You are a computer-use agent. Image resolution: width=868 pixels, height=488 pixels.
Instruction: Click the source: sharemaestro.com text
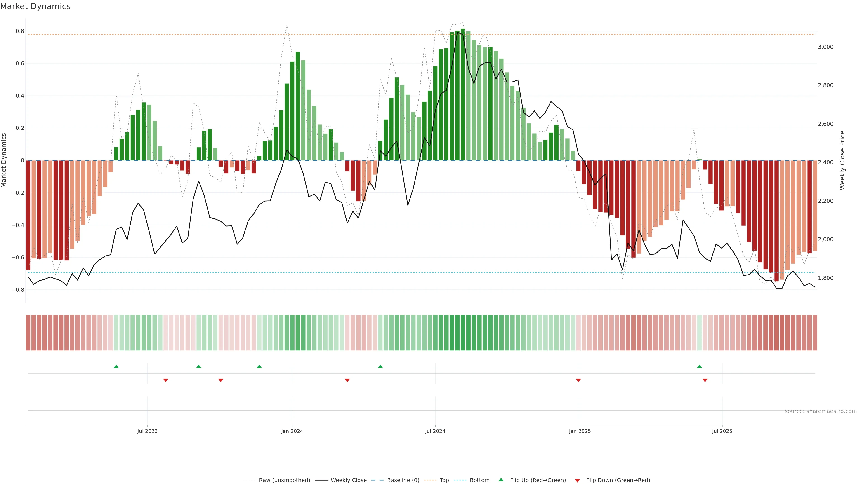(821, 411)
